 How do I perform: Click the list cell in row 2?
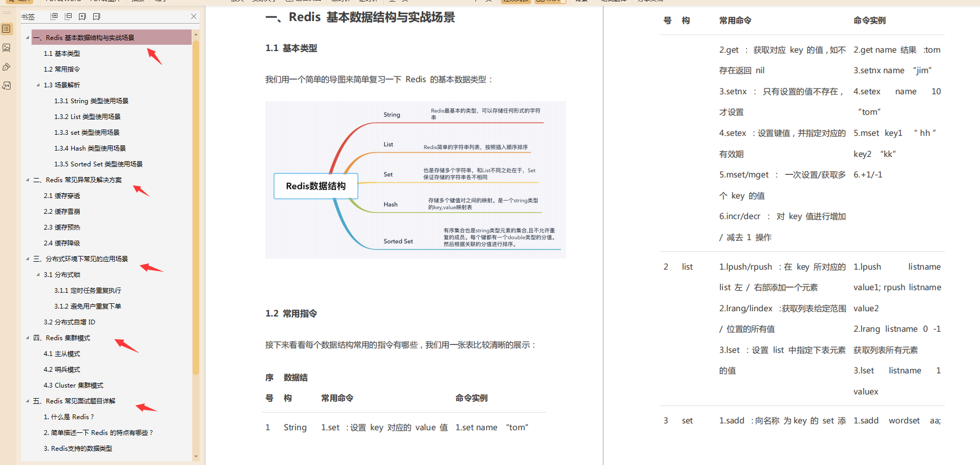tap(687, 267)
